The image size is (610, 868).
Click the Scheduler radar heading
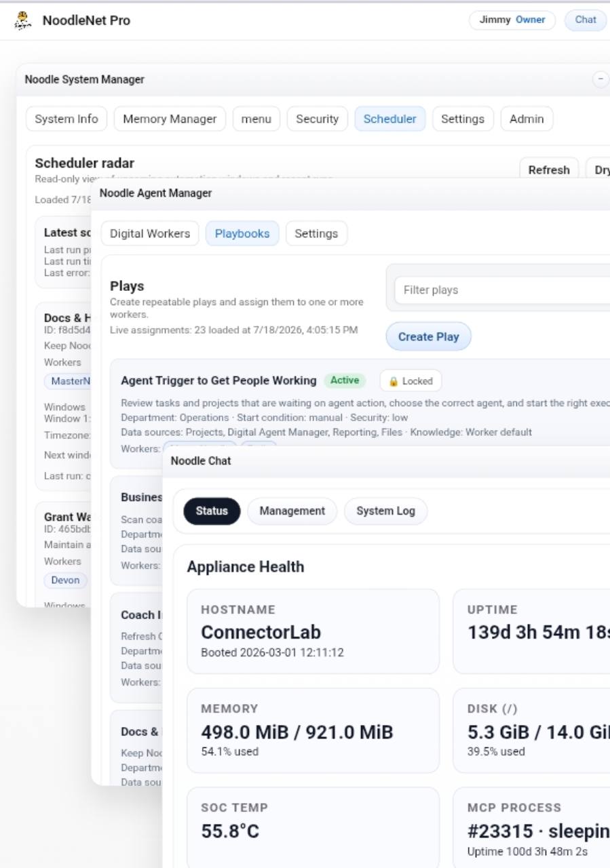click(84, 163)
